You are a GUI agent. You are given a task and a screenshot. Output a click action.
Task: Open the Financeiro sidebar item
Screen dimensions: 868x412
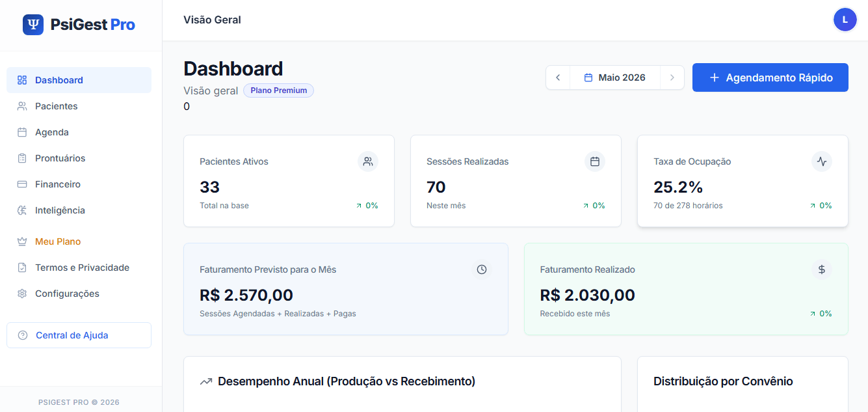tap(79, 184)
